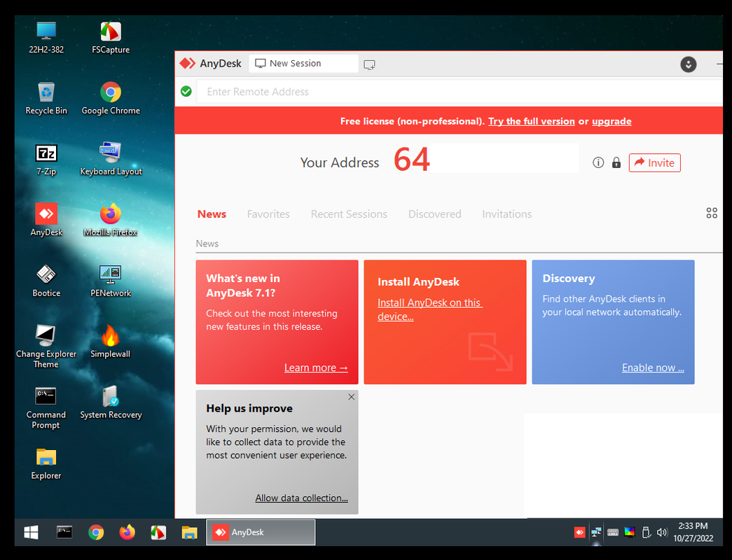Open safely remove hardware tray icon
Viewport: 732px width, 560px height.
click(x=646, y=532)
